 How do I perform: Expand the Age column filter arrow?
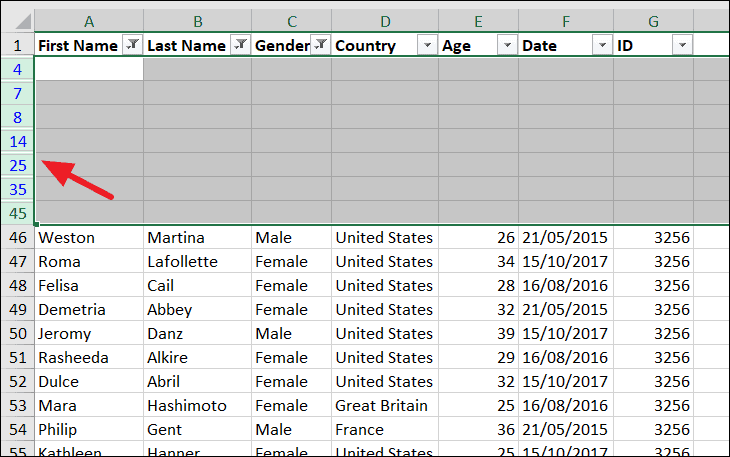[507, 45]
